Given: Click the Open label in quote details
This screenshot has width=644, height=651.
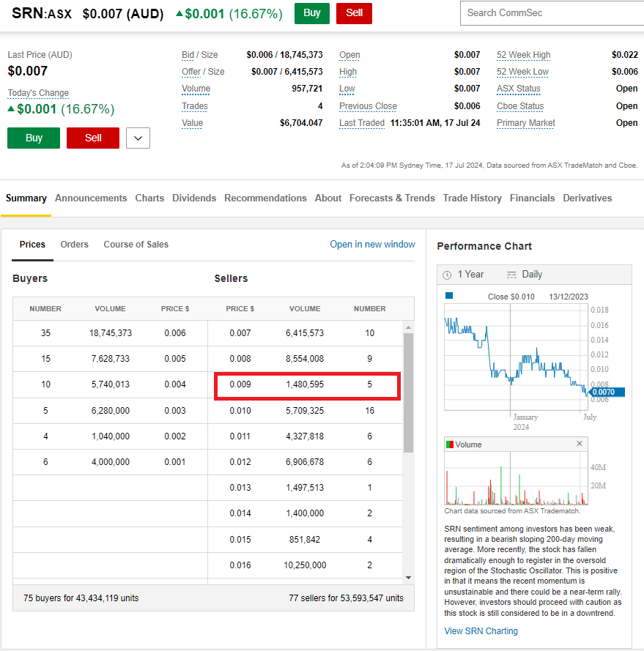Looking at the screenshot, I should click(349, 55).
